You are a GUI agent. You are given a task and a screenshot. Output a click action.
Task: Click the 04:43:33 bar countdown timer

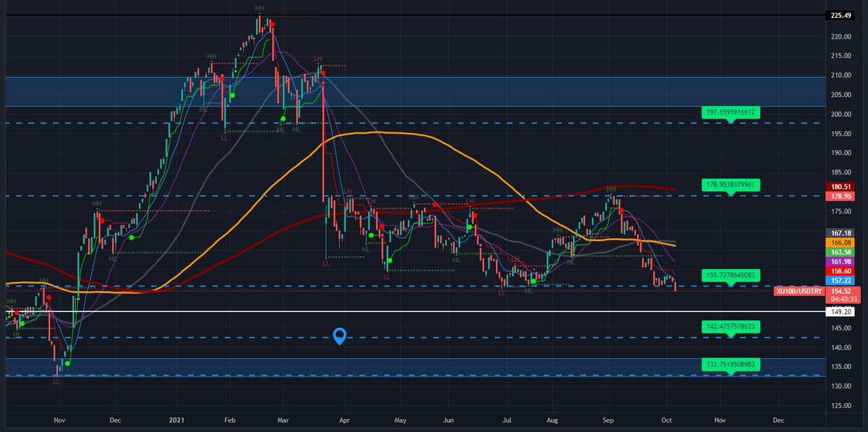[x=842, y=298]
